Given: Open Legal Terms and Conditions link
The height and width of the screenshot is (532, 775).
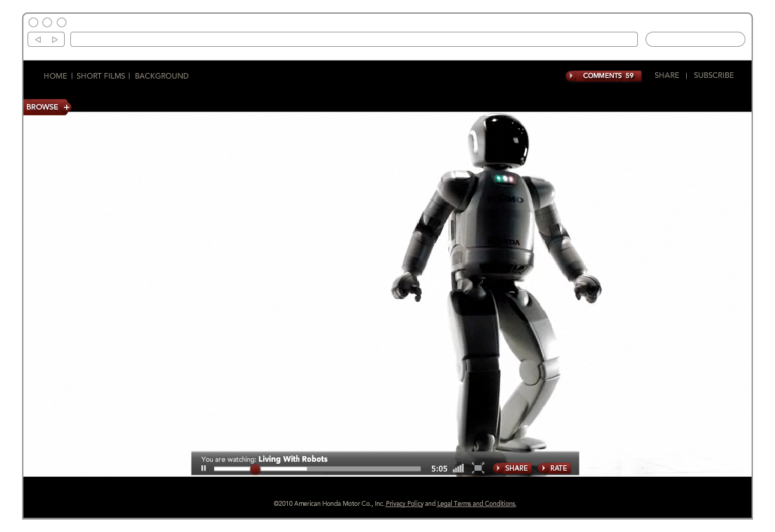Looking at the screenshot, I should (477, 503).
